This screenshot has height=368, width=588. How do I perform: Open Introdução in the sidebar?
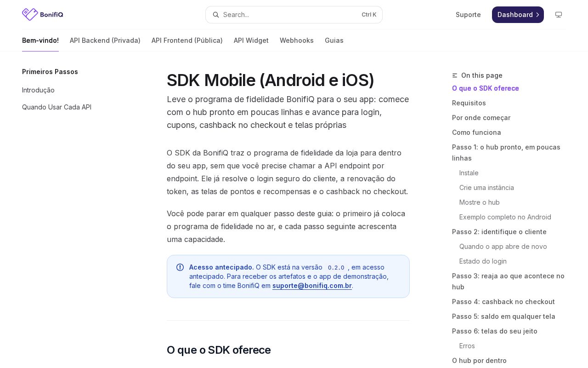coord(38,90)
